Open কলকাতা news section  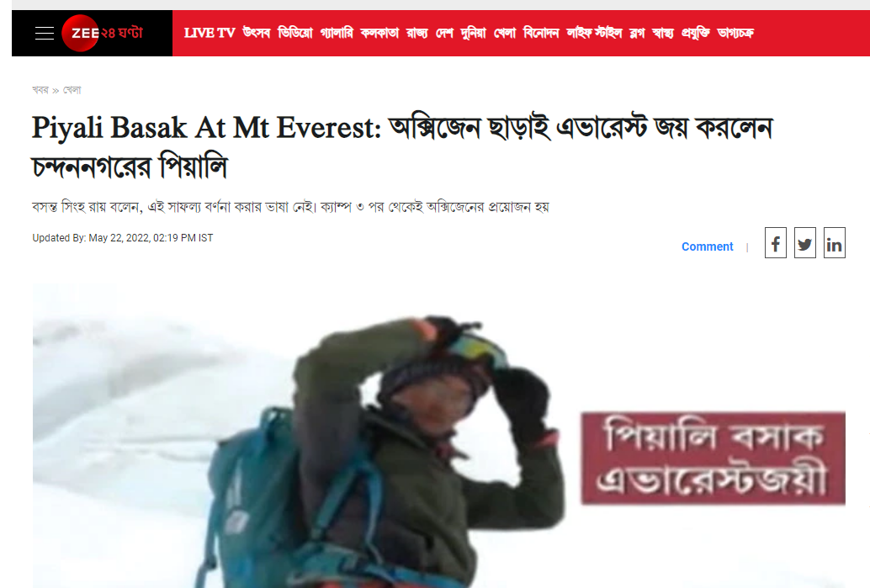point(379,34)
